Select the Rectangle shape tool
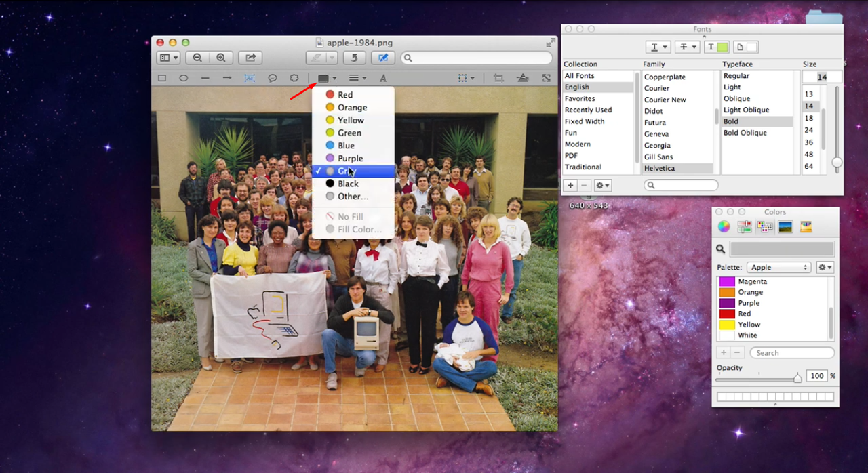868x473 pixels. pyautogui.click(x=162, y=78)
